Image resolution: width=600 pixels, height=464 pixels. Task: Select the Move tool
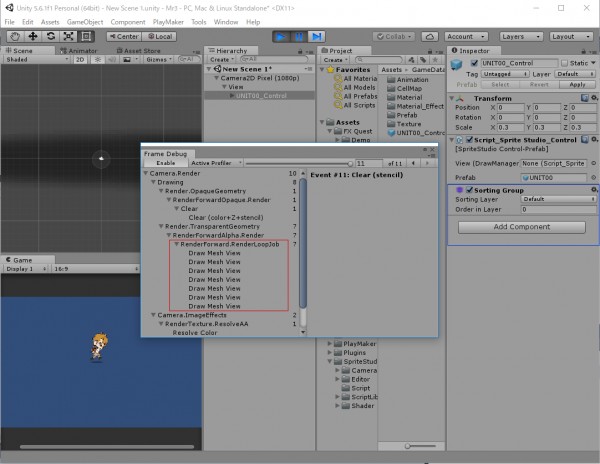pyautogui.click(x=33, y=36)
